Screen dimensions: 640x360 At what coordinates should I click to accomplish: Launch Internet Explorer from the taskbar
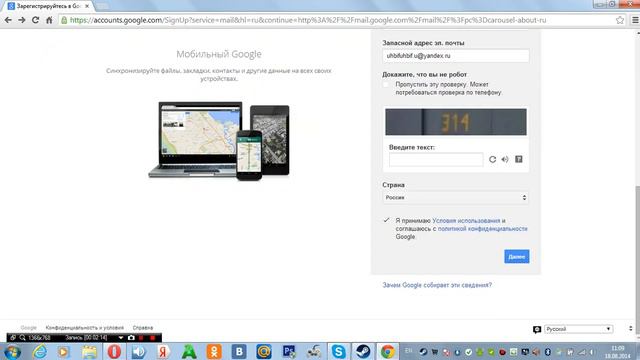(40, 351)
